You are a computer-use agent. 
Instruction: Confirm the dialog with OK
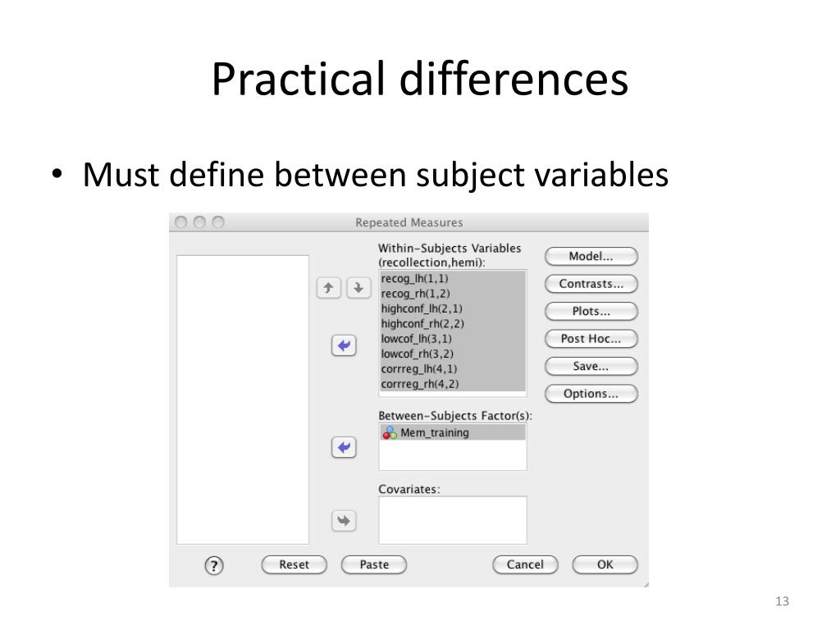[605, 564]
